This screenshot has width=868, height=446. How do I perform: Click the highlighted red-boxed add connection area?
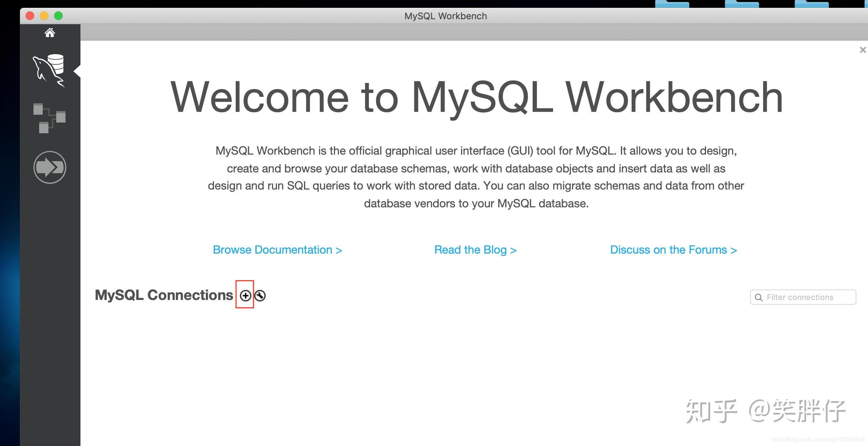[245, 295]
